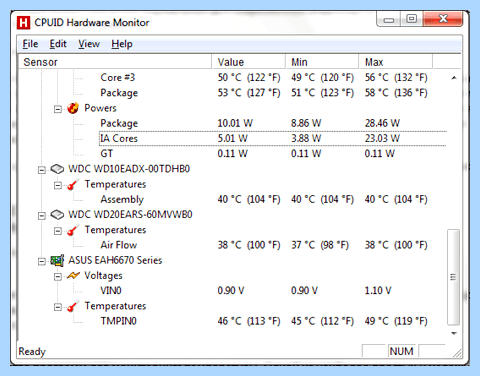Click TMPIN0 value 46 °C (113 °F)

[x=249, y=321]
